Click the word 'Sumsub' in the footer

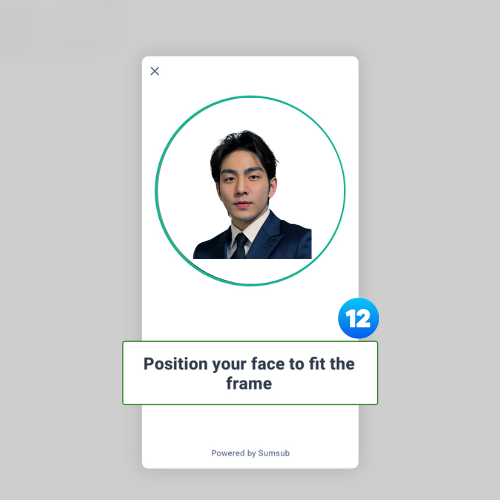[274, 453]
